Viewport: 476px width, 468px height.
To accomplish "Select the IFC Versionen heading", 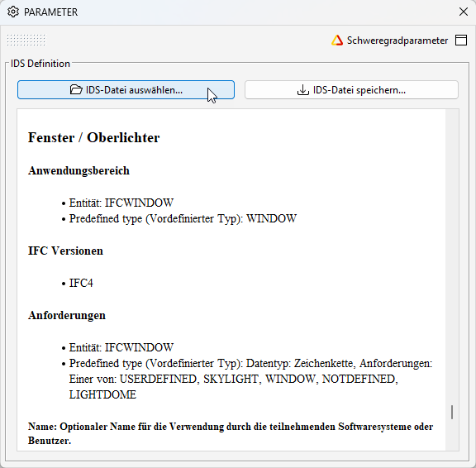I will tap(65, 251).
